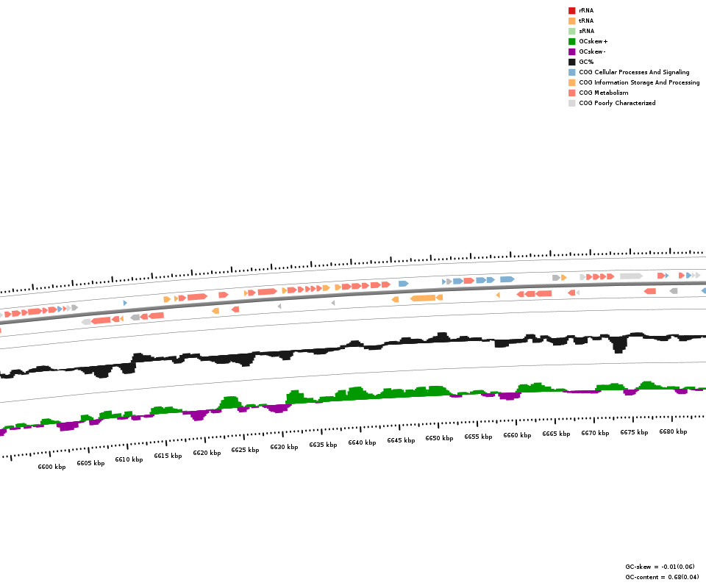This screenshot has height=588, width=706.
Task: Select the long orange reverse-strand gene arrow
Action: coord(423,298)
